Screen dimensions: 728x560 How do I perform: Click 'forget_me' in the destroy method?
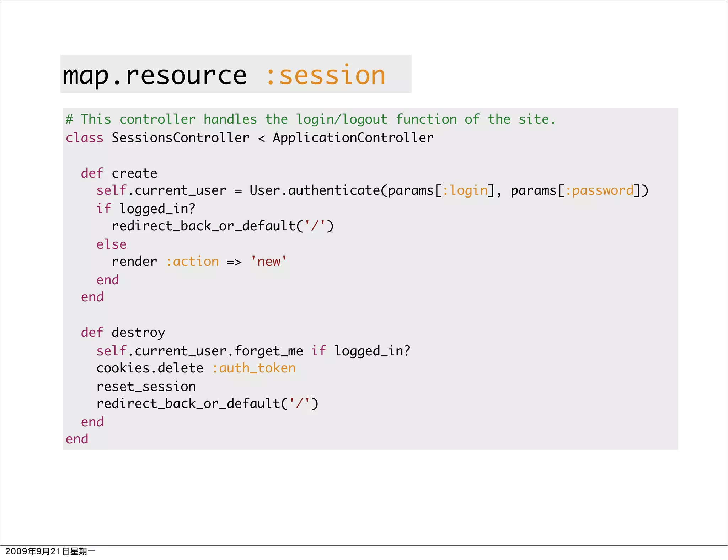point(269,351)
